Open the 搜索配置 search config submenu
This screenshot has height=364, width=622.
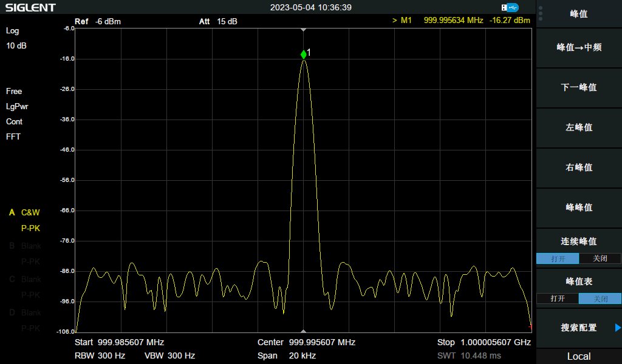[579, 328]
